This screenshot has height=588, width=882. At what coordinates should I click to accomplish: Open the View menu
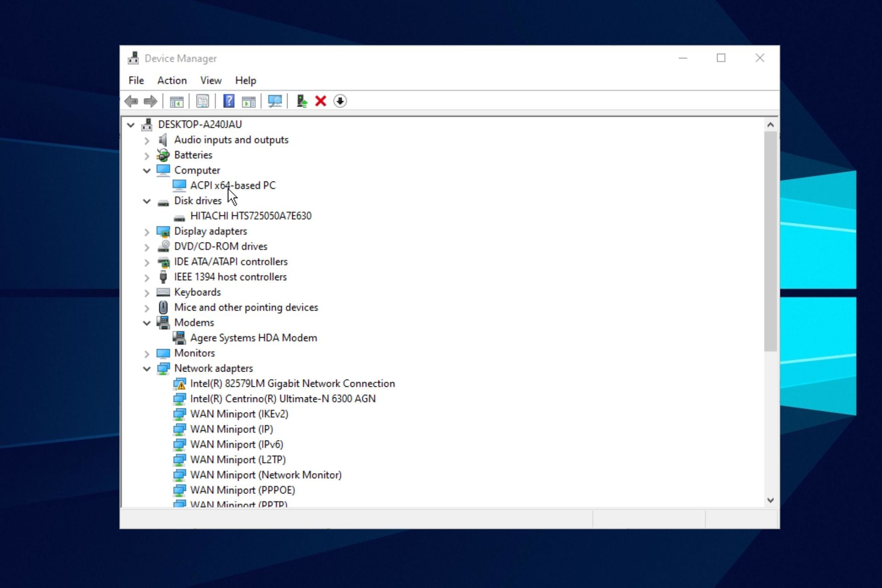coord(211,80)
